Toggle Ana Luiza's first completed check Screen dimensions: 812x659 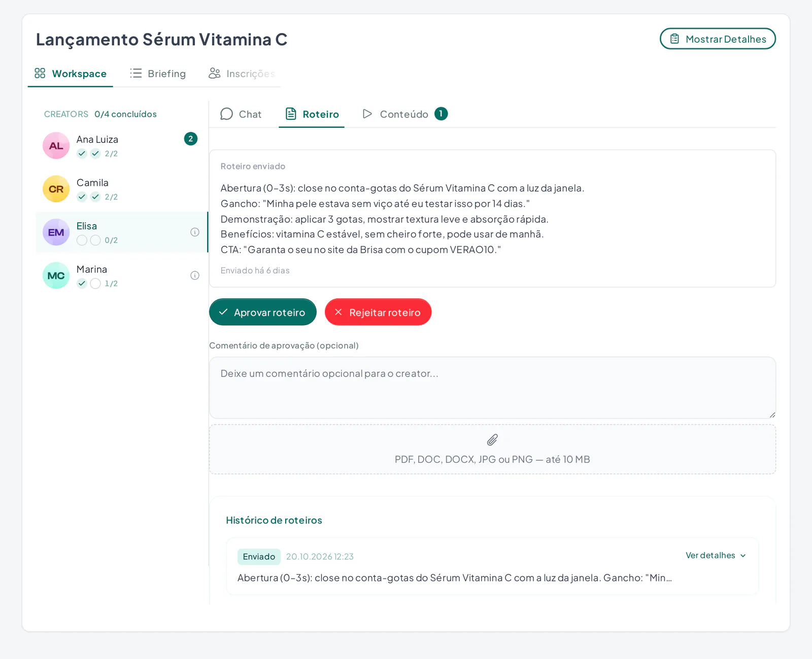[82, 154]
